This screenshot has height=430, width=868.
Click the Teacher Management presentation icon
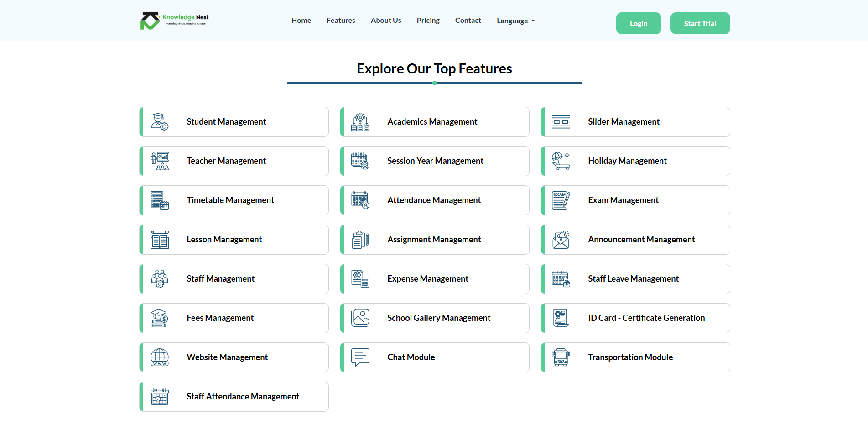160,161
